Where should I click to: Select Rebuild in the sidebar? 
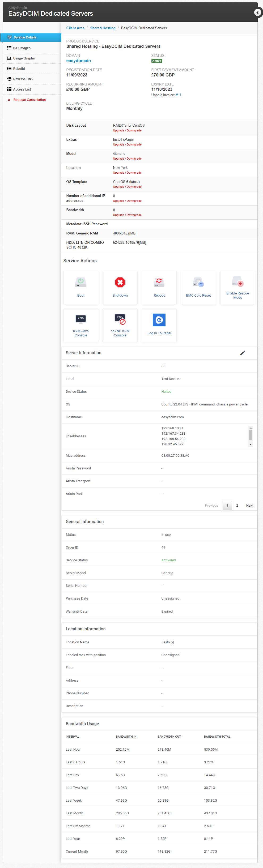(32, 69)
